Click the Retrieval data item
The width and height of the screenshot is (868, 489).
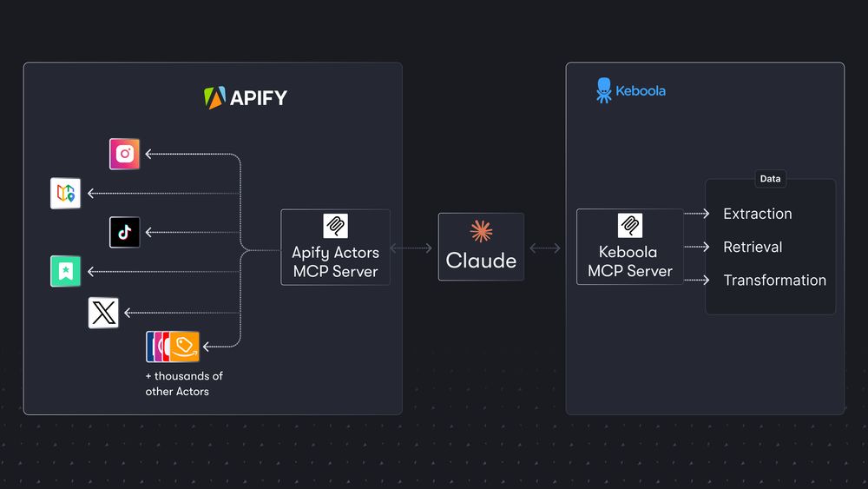point(753,247)
